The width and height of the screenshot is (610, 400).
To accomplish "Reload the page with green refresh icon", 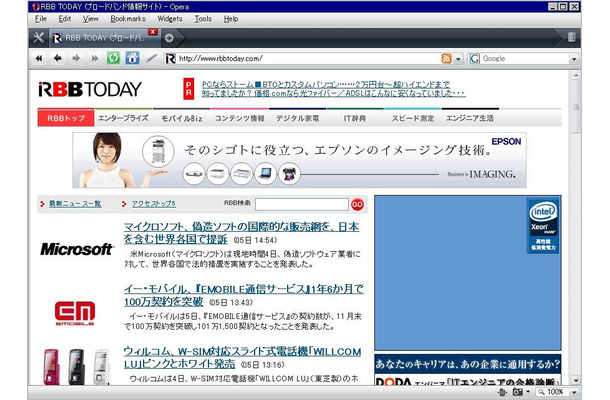I will tap(113, 58).
